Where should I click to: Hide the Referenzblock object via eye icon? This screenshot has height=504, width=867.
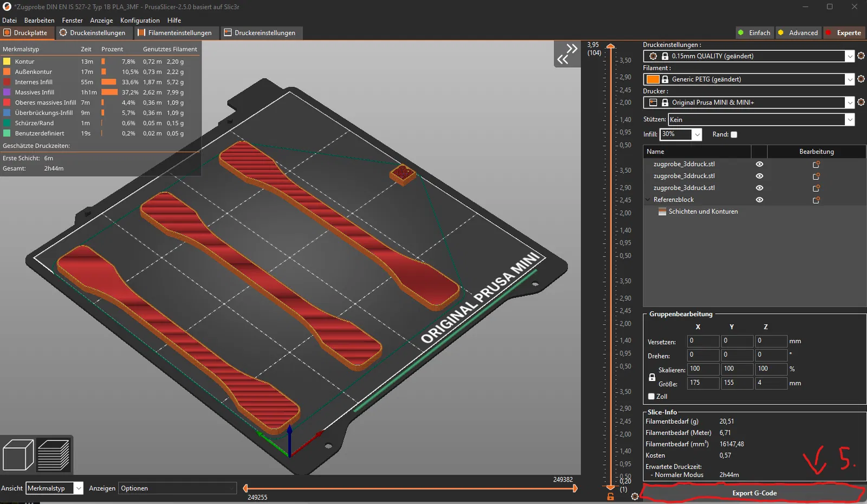point(759,200)
